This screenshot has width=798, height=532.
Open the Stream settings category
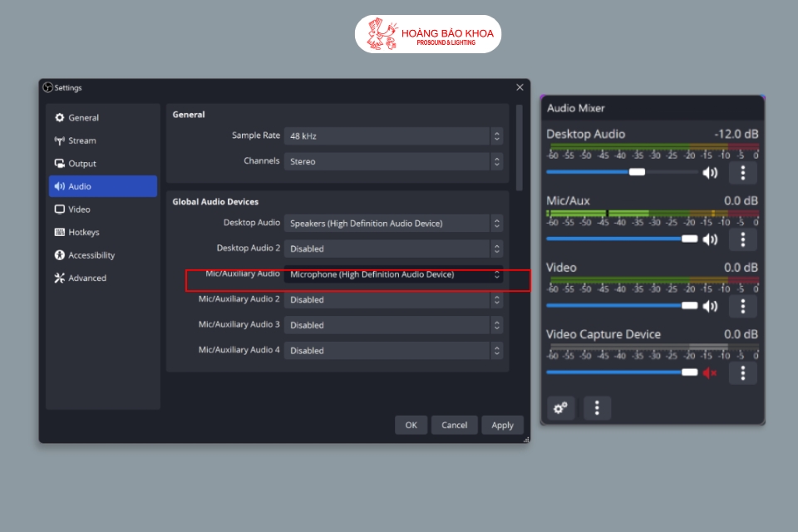(x=103, y=140)
